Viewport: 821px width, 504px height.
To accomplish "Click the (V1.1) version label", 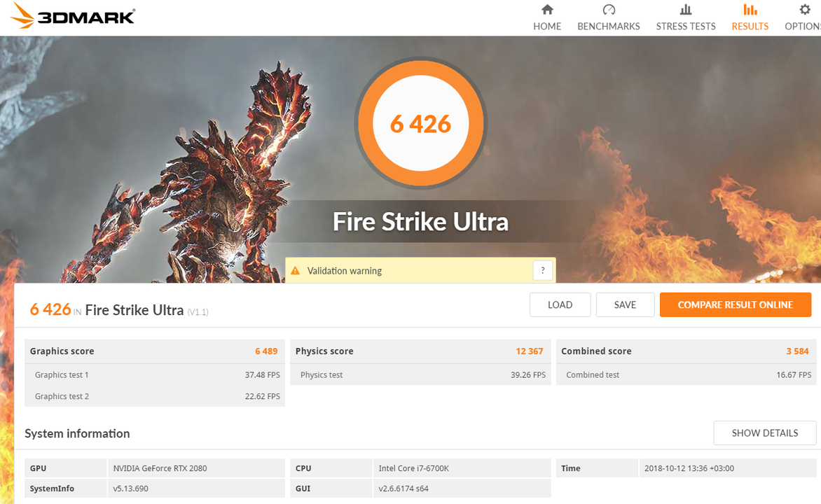I will (x=198, y=312).
